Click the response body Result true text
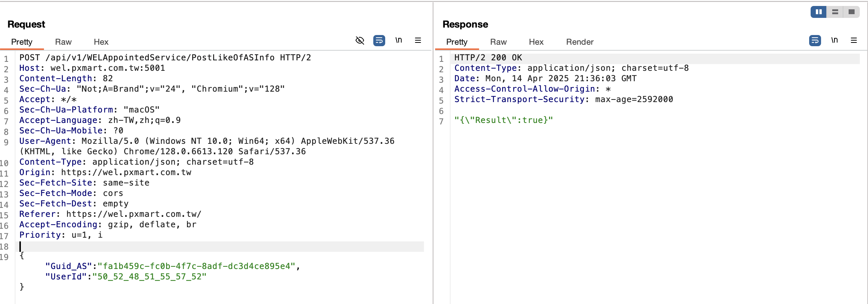 click(504, 120)
